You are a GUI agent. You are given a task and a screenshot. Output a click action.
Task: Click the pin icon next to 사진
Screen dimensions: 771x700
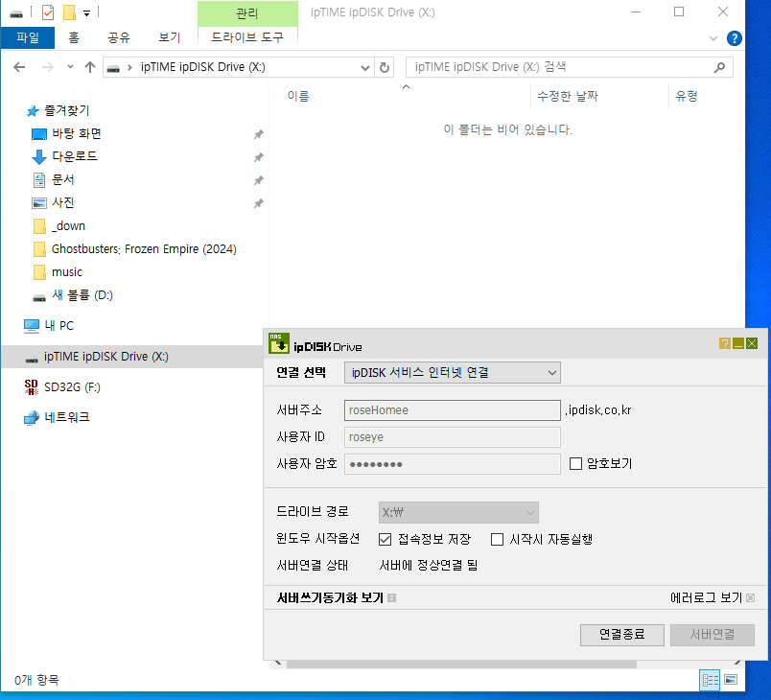[x=259, y=203]
